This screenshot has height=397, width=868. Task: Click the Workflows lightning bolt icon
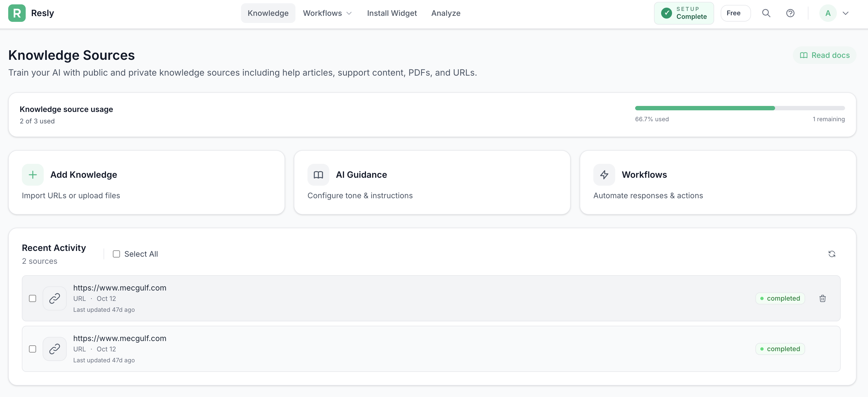pyautogui.click(x=603, y=174)
